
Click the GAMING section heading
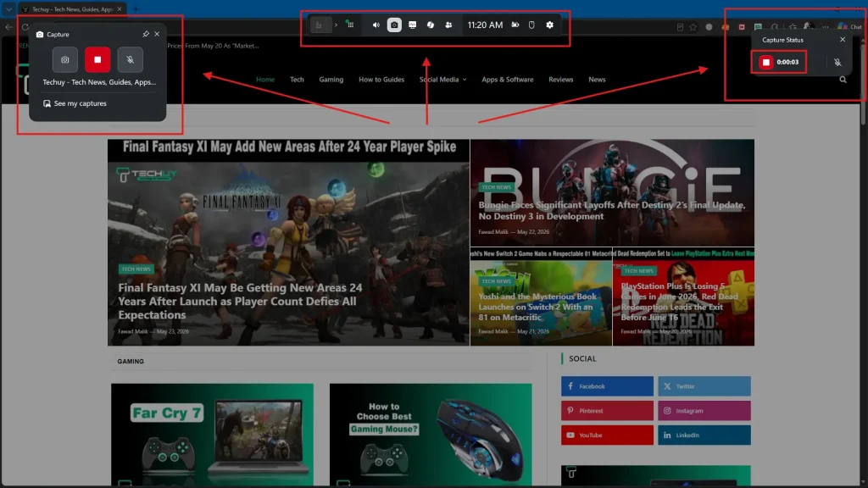click(x=131, y=361)
